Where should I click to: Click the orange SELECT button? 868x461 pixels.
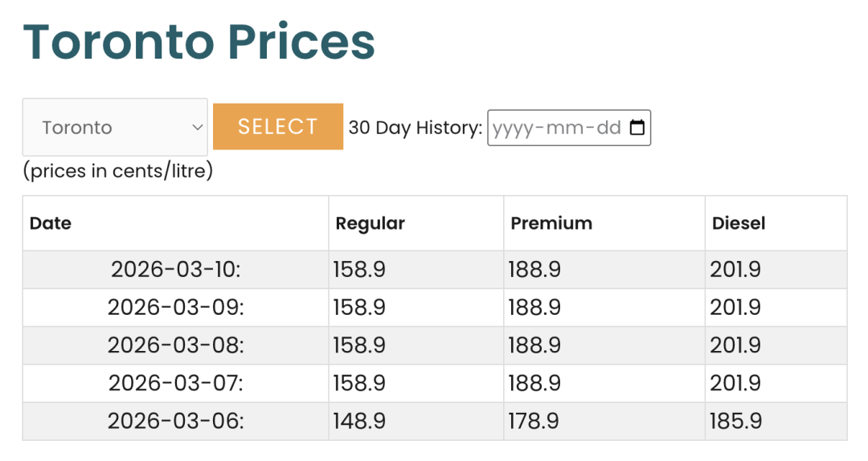click(277, 127)
